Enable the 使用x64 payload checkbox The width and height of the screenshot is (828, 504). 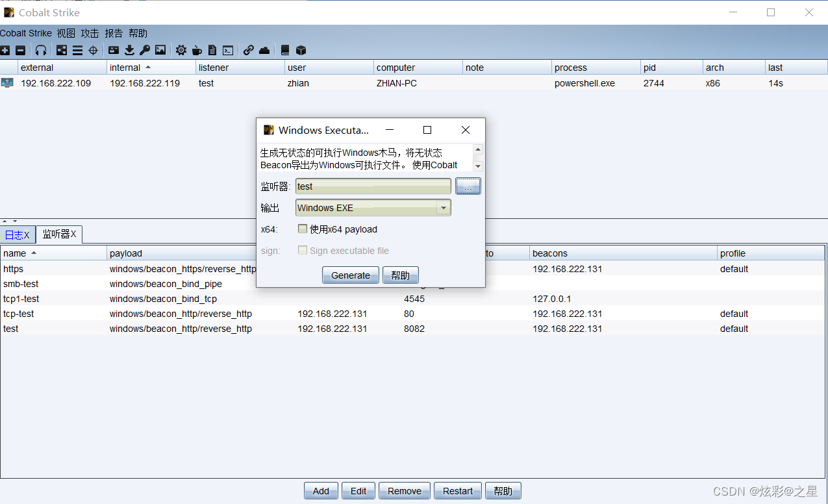(303, 229)
